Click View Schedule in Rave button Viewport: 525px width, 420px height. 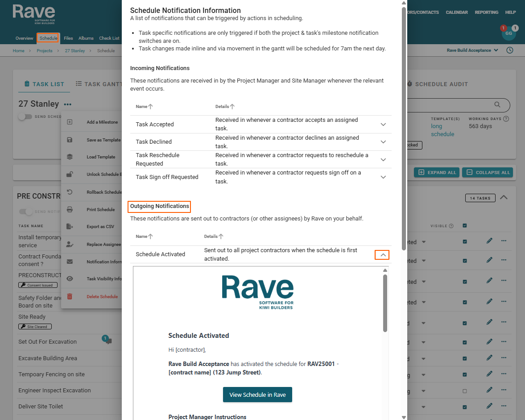click(257, 395)
